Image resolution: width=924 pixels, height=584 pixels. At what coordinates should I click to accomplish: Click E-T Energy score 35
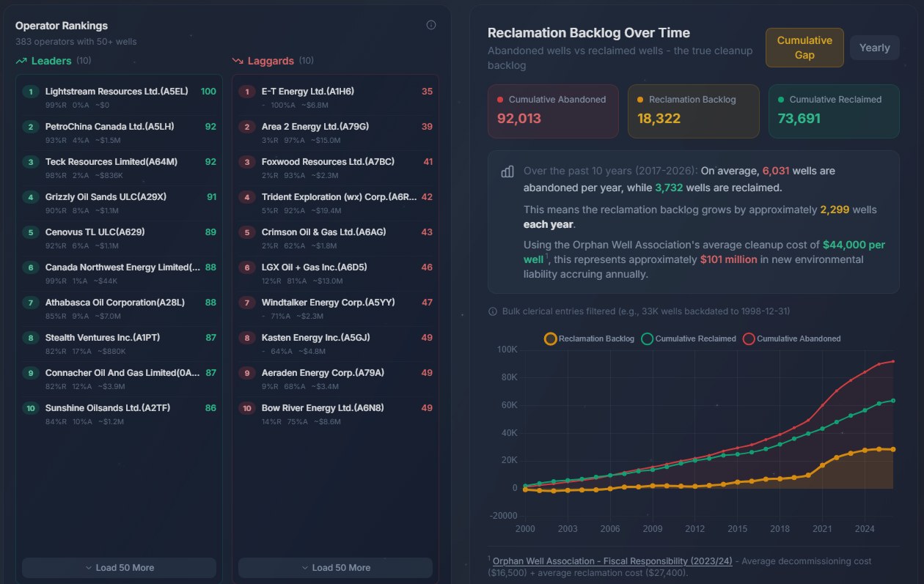point(427,92)
